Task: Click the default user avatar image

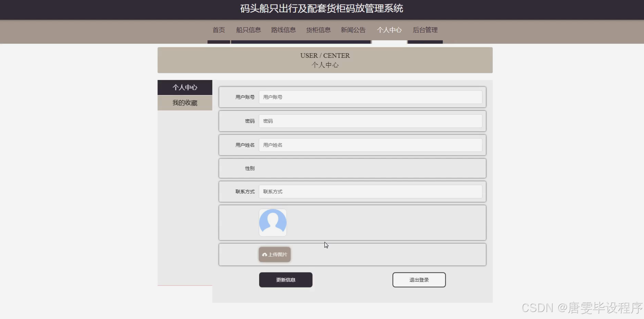Action: 273,223
